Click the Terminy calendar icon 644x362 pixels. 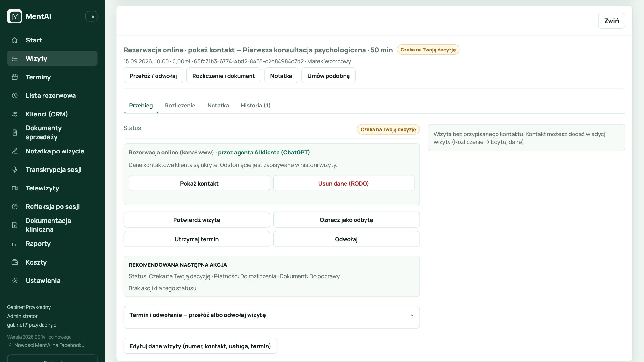(x=15, y=77)
